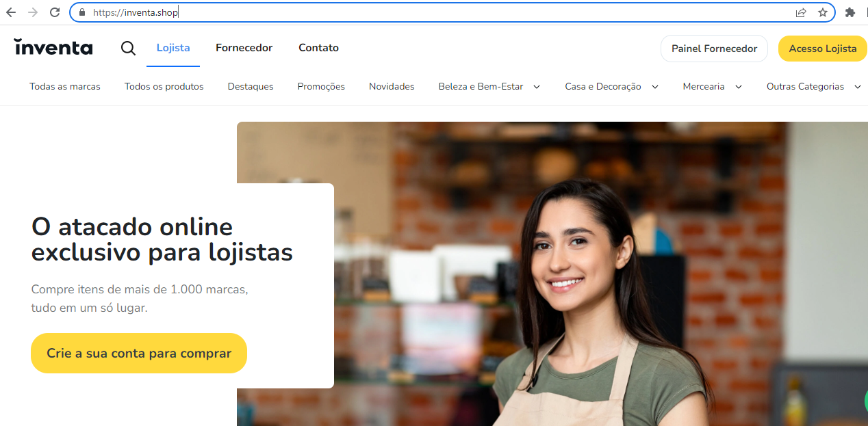Click the forward navigation arrow
Image resolution: width=868 pixels, height=426 pixels.
(x=34, y=12)
